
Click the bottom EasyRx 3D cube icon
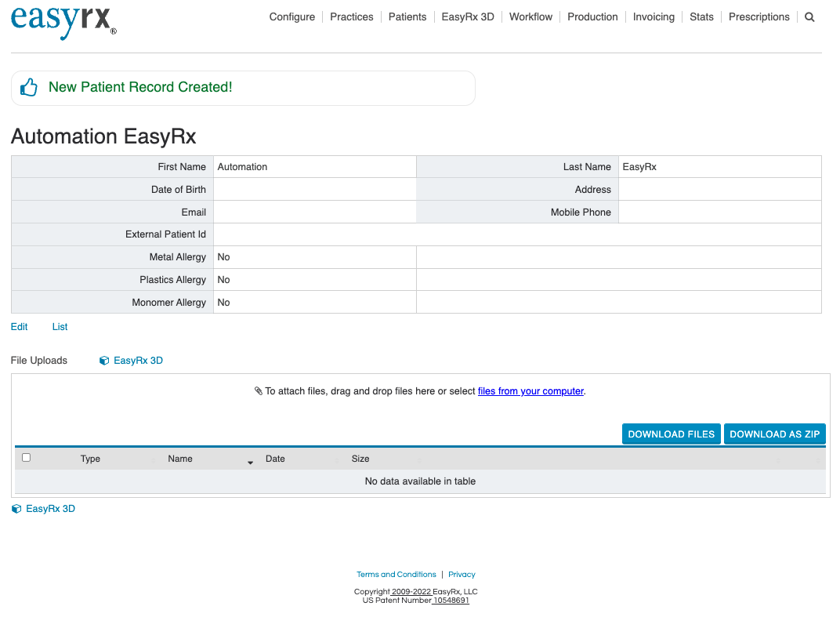pos(16,509)
